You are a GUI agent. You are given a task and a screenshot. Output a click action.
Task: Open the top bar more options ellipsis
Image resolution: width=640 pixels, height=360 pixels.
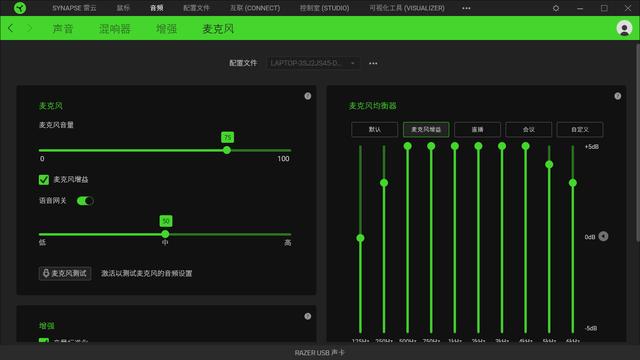tap(466, 8)
